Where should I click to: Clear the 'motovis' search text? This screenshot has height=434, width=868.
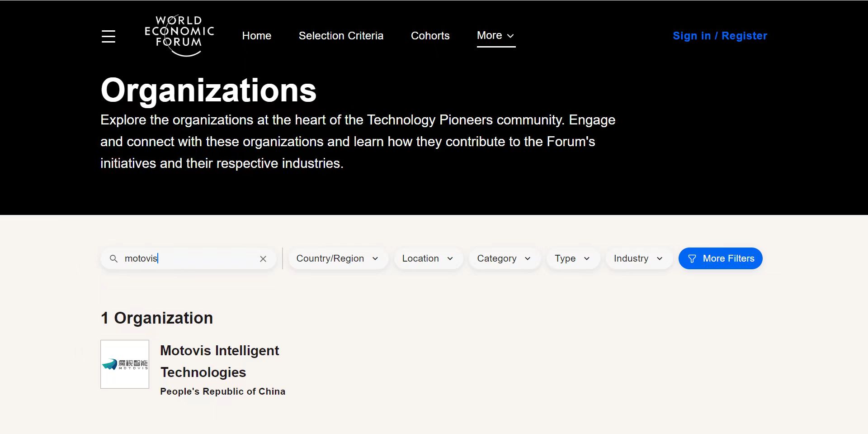pyautogui.click(x=263, y=259)
